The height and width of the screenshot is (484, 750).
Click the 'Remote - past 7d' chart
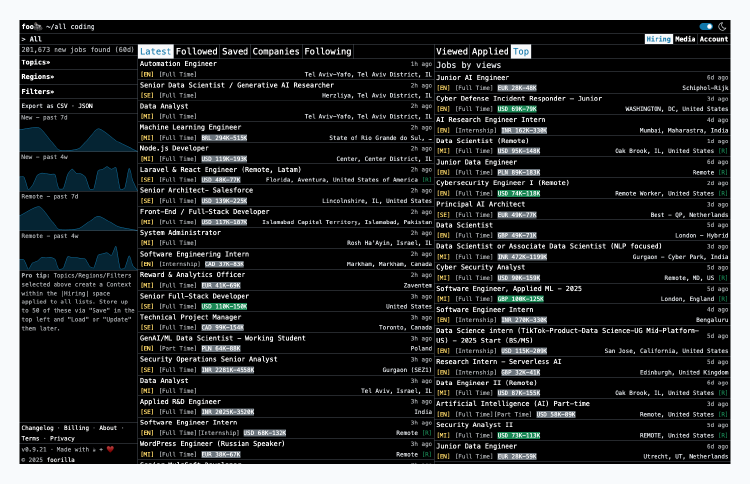[x=78, y=216]
